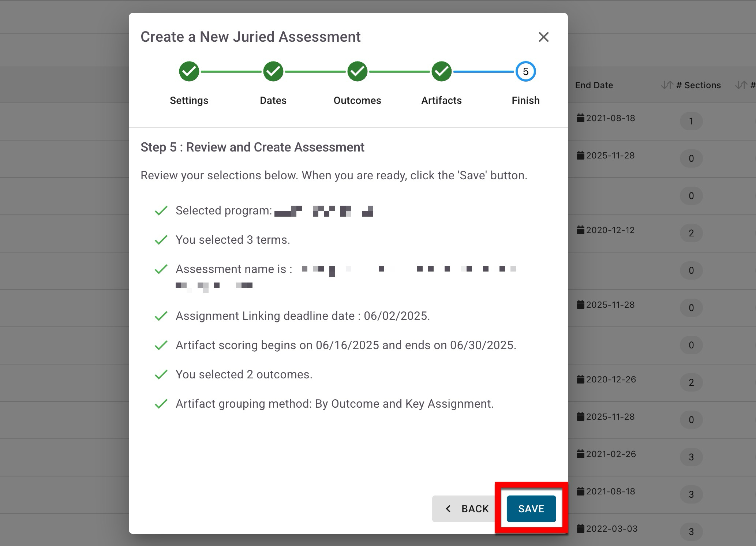Image resolution: width=756 pixels, height=546 pixels.
Task: Click the Settings step label
Action: pyautogui.click(x=189, y=100)
